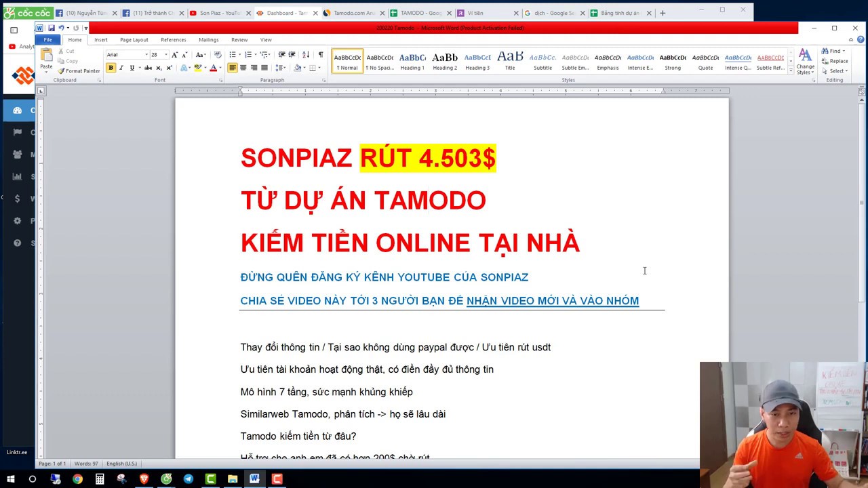This screenshot has height=488, width=868.
Task: Click the Select button in Editing
Action: pyautogui.click(x=835, y=70)
